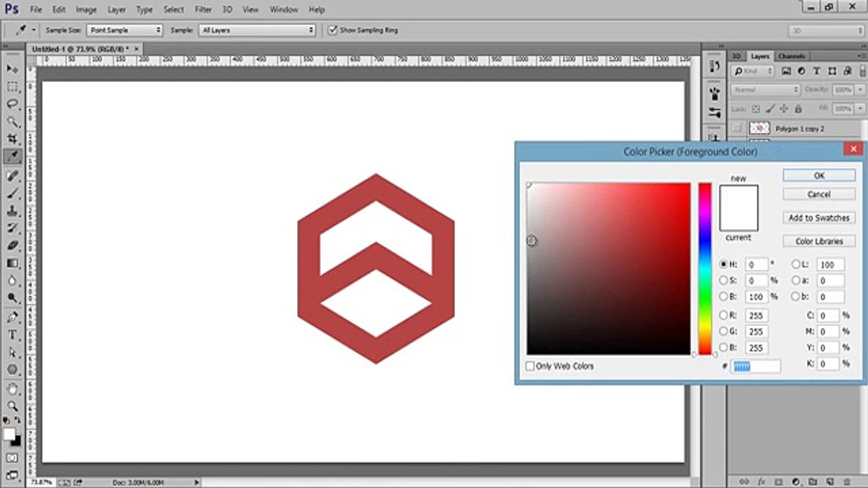Filter layers by type (T) icon
The width and height of the screenshot is (868, 488).
pyautogui.click(x=816, y=71)
